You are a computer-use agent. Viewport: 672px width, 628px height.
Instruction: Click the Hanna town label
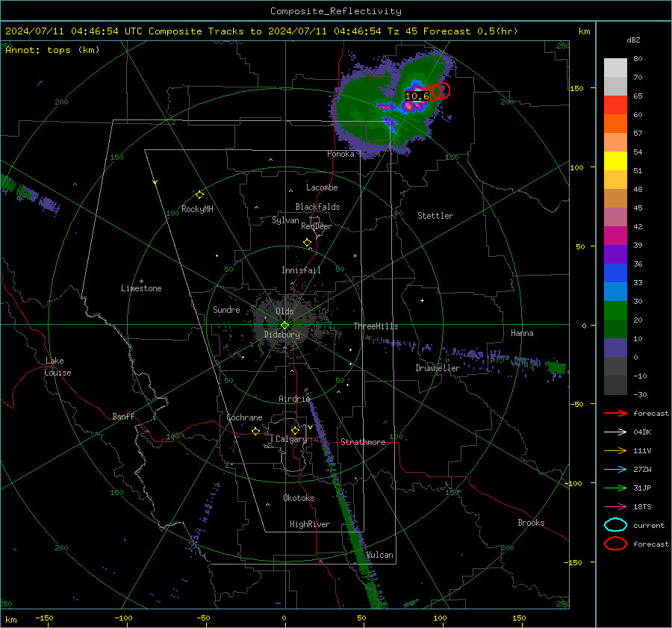[x=522, y=333]
